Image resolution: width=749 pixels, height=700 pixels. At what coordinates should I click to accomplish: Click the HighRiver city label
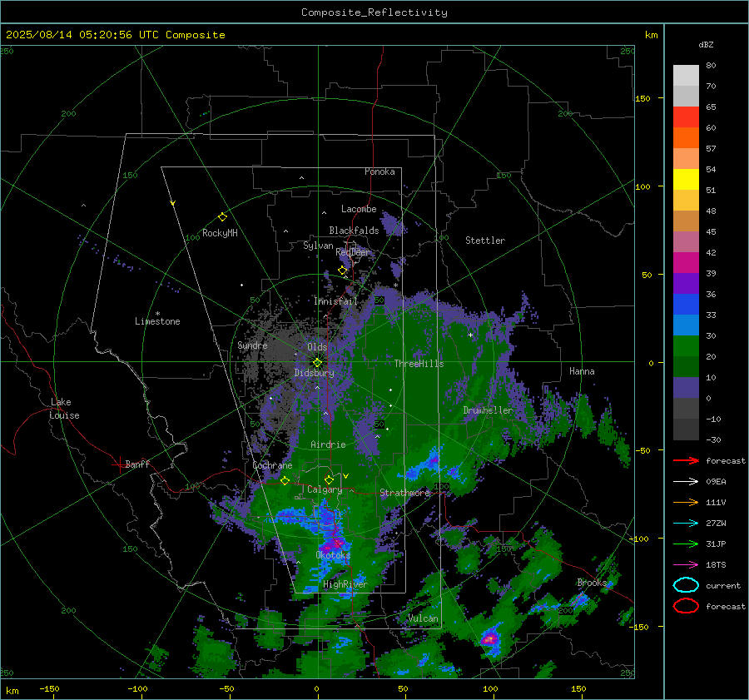(345, 584)
